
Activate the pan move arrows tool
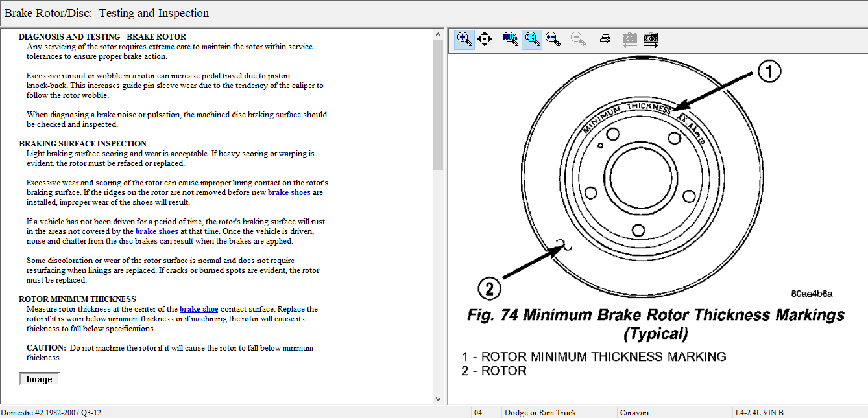(x=485, y=39)
